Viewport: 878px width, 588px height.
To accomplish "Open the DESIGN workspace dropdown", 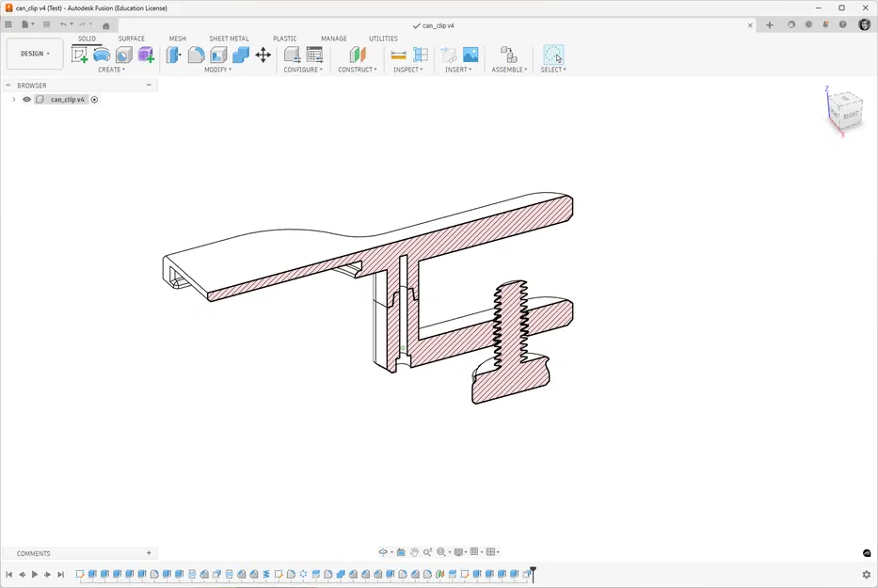I will (34, 54).
